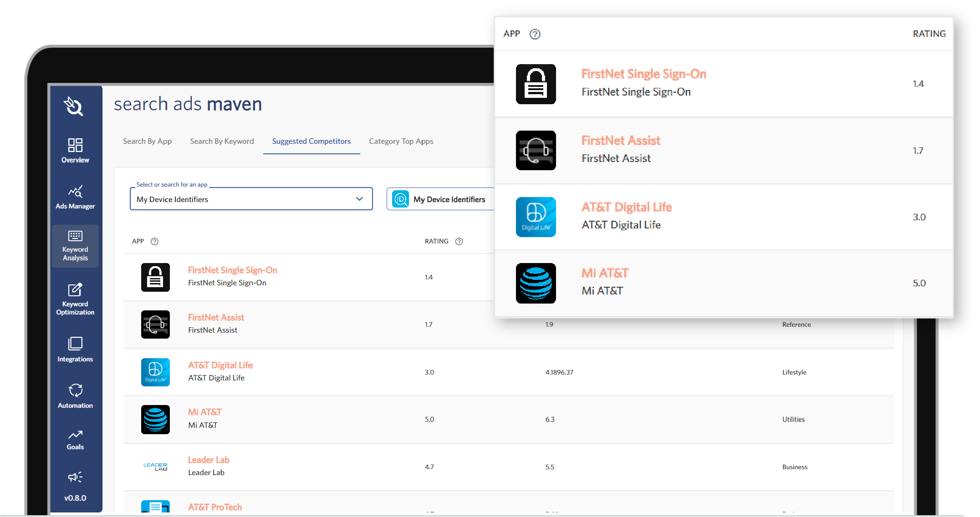Go to Integrations in the sidebar
This screenshot has height=517, width=980.
click(x=75, y=350)
